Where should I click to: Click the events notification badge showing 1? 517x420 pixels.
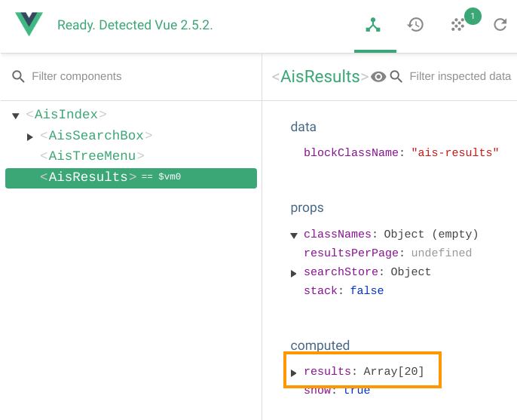473,16
